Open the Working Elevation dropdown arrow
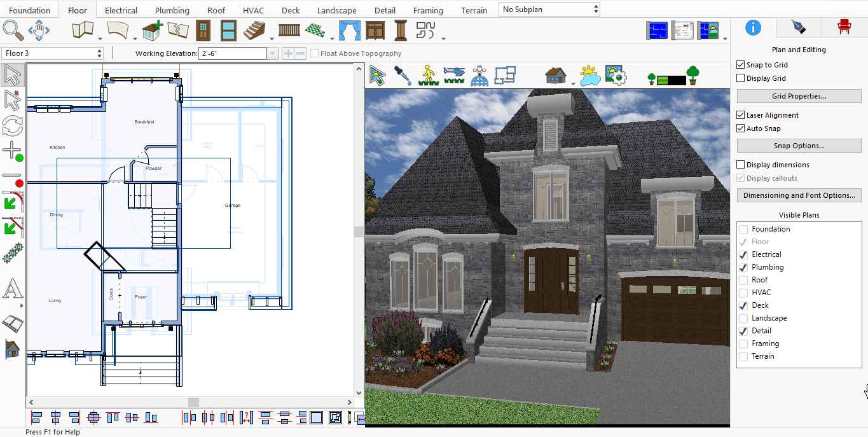The image size is (868, 437). pos(272,53)
